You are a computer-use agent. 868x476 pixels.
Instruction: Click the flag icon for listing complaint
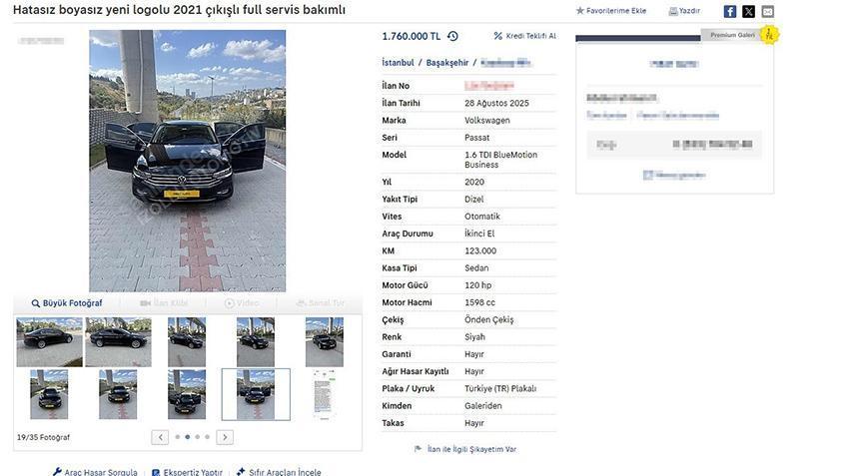419,449
